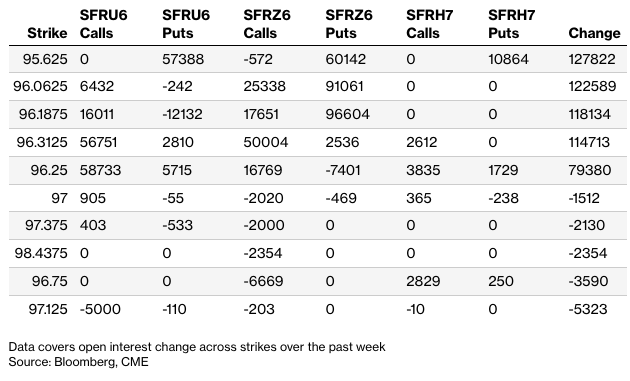The image size is (630, 381).
Task: Select the 96.0625 strike cell
Action: 40,86
